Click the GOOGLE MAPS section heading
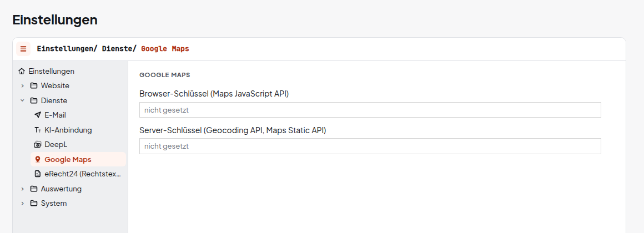The image size is (644, 233). click(x=164, y=75)
